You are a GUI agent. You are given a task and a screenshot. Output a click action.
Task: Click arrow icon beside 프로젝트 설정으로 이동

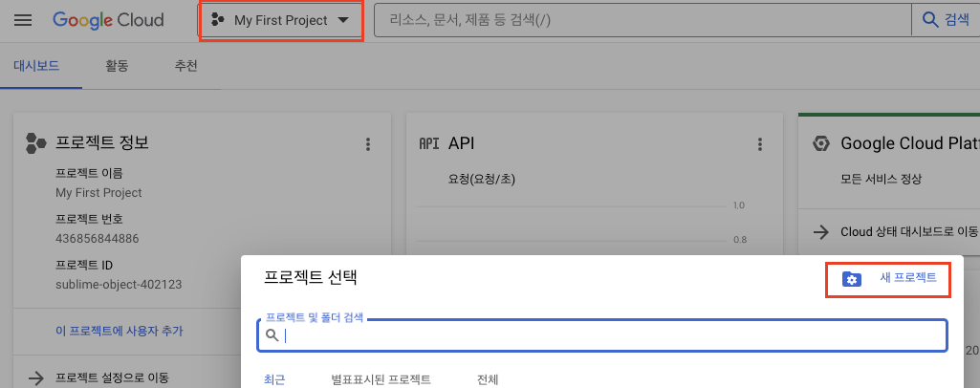37,377
